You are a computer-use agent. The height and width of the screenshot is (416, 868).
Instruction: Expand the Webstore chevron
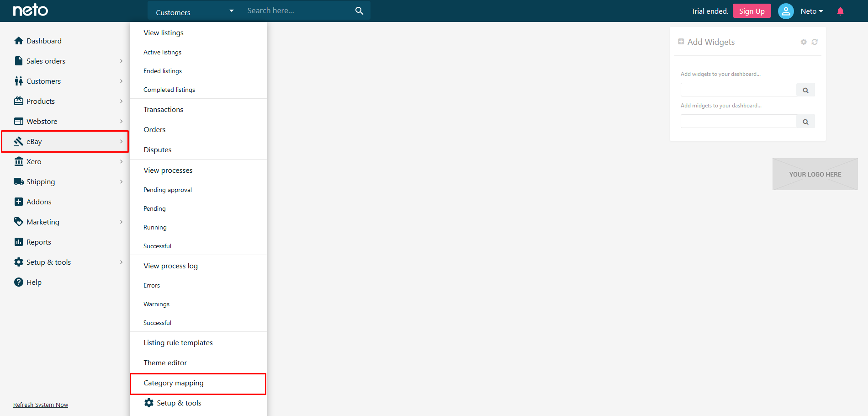click(121, 121)
